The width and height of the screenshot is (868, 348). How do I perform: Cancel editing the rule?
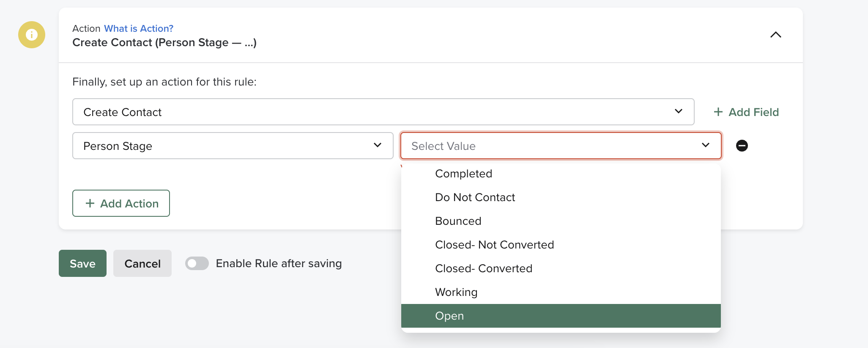[142, 263]
